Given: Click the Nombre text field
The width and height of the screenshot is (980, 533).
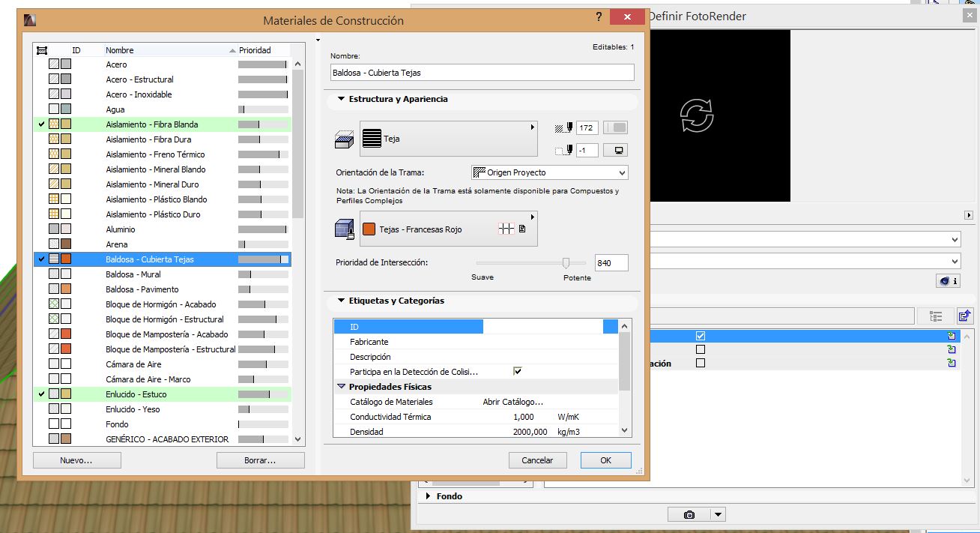Looking at the screenshot, I should 482,73.
